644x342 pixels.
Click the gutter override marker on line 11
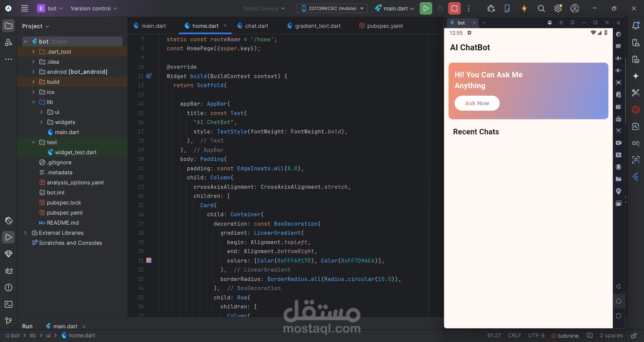coord(149,76)
